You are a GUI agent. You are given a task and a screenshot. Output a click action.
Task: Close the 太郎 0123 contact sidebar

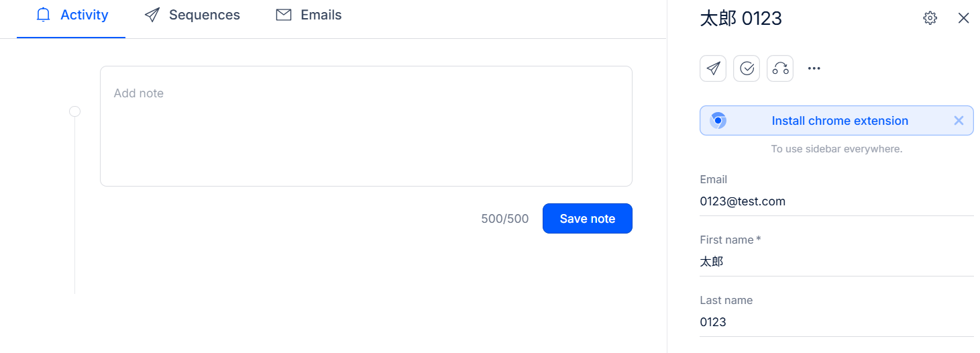[964, 18]
